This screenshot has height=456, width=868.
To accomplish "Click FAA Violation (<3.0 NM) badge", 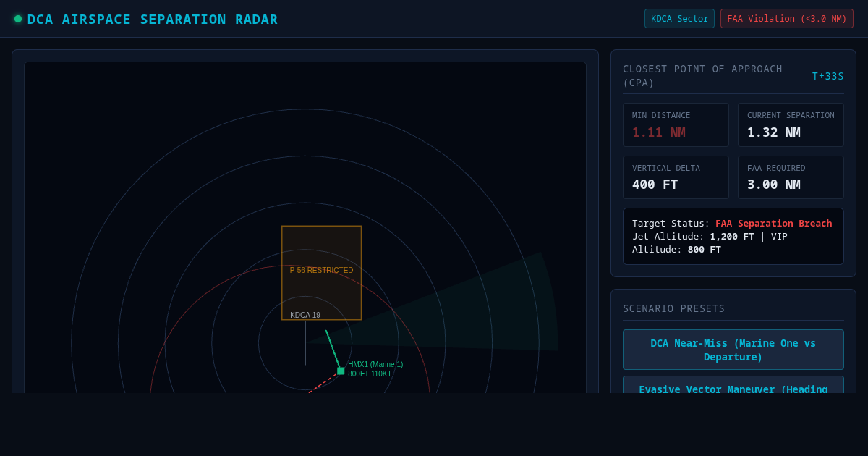I will click(787, 19).
